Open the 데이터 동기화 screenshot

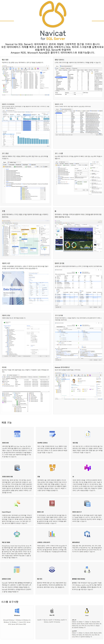coord(79,288)
